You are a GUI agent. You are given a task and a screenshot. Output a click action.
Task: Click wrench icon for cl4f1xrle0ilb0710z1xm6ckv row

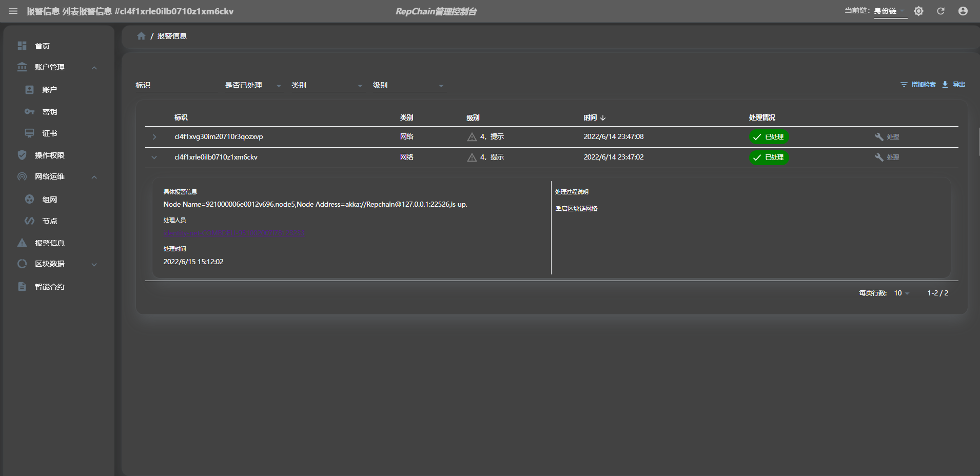(x=879, y=157)
